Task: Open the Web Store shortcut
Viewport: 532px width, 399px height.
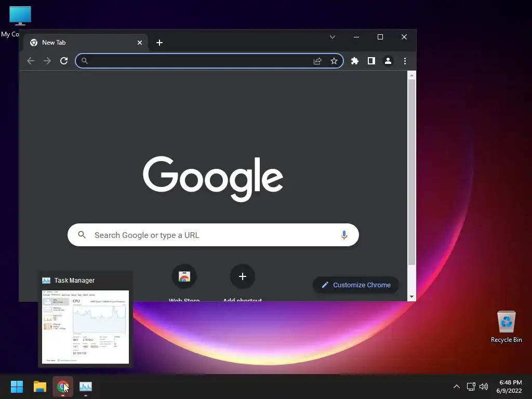Action: (x=184, y=276)
